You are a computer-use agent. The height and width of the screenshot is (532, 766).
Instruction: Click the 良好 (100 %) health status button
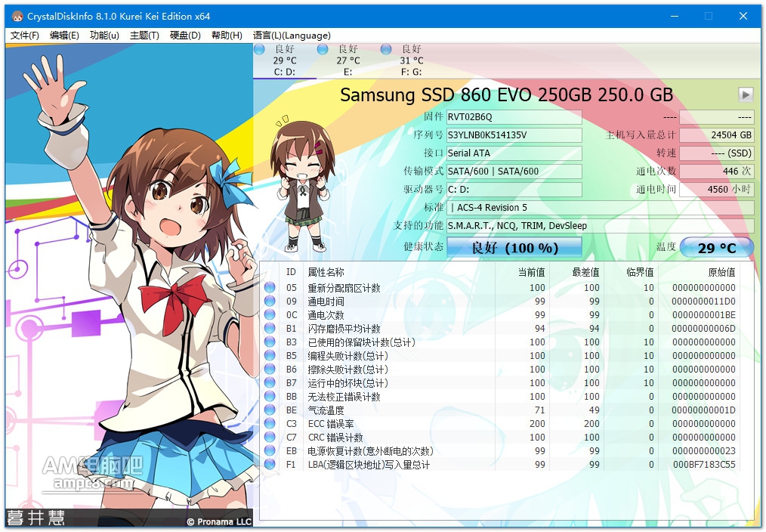tap(514, 247)
